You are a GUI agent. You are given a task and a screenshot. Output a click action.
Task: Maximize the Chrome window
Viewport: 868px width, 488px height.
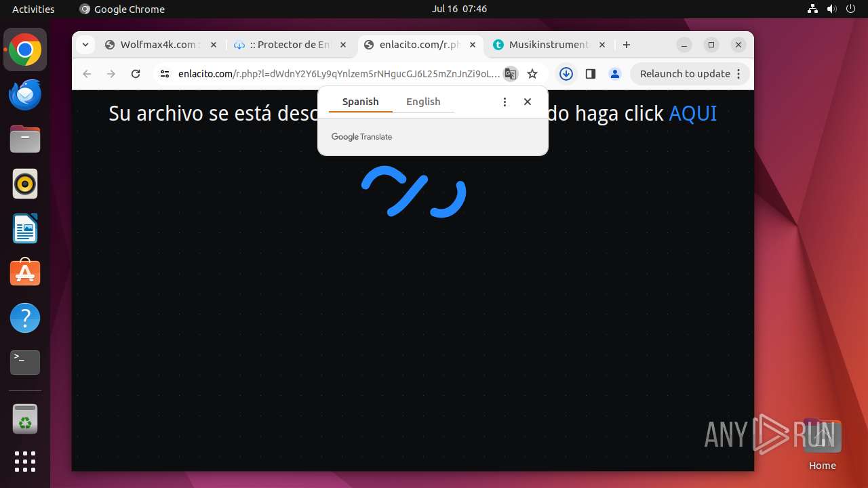click(x=711, y=45)
